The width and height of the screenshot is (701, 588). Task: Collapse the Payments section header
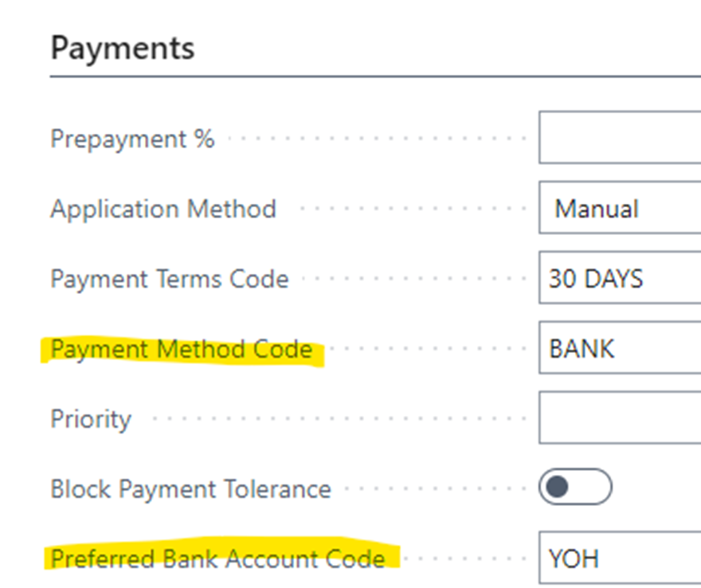pos(123,48)
